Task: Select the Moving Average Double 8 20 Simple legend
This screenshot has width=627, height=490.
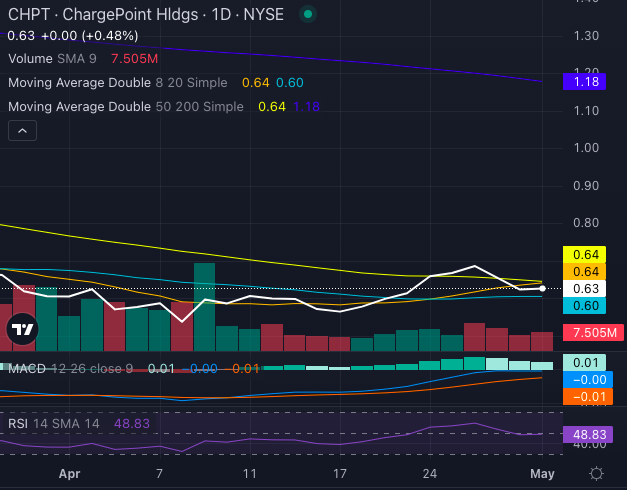Action: pos(118,83)
